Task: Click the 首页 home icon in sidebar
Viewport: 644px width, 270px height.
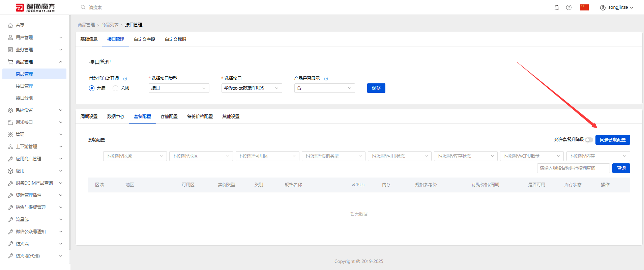Action: pyautogui.click(x=10, y=25)
